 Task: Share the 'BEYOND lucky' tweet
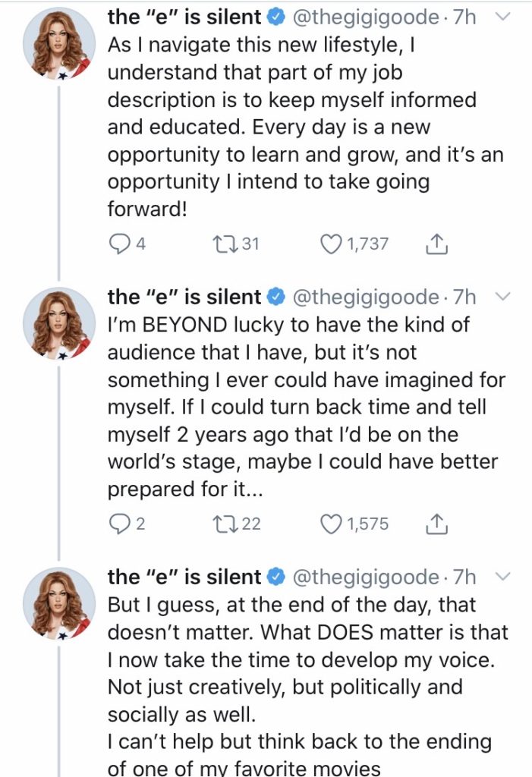437,524
